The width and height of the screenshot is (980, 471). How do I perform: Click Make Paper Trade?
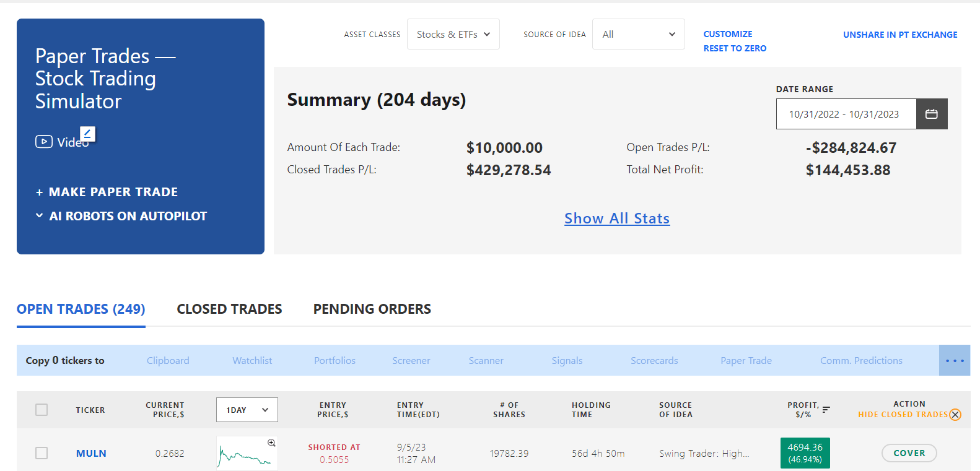[107, 192]
